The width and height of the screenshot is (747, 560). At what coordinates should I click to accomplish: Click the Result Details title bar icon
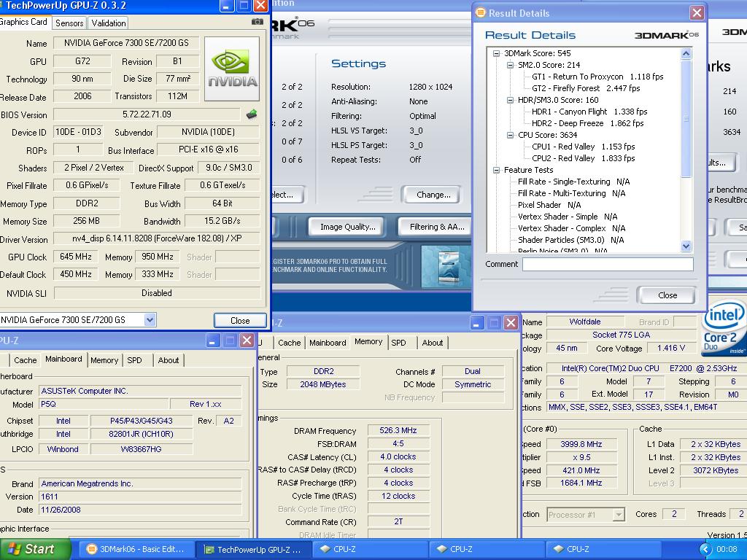click(x=481, y=13)
